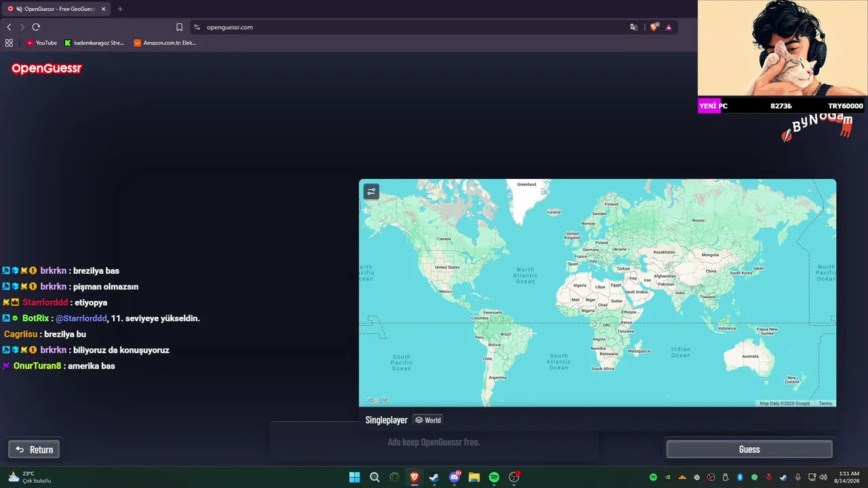Screen dimensions: 868x488
Task: Click the username Starrlorddd saying etiyopya
Action: [x=45, y=303]
